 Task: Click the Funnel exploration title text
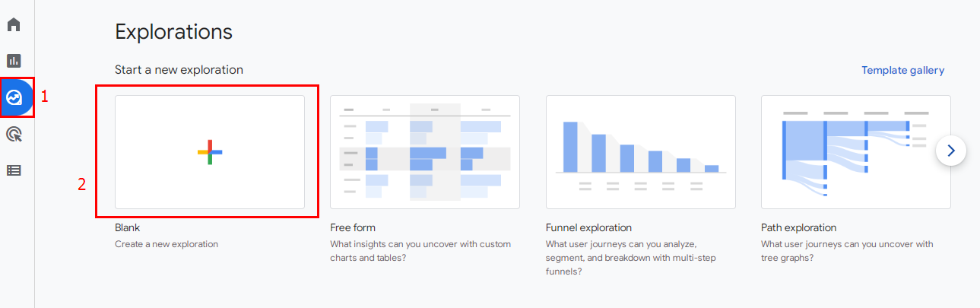(x=588, y=227)
